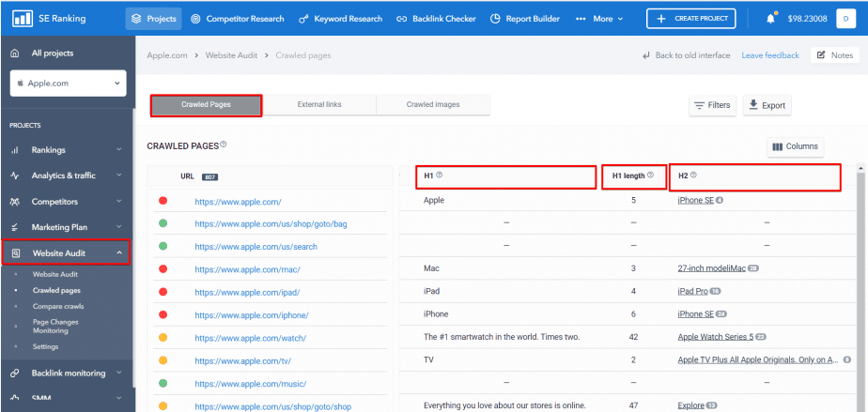Click the Rankings bar chart icon
Screen dimensions: 868x412
[15, 150]
